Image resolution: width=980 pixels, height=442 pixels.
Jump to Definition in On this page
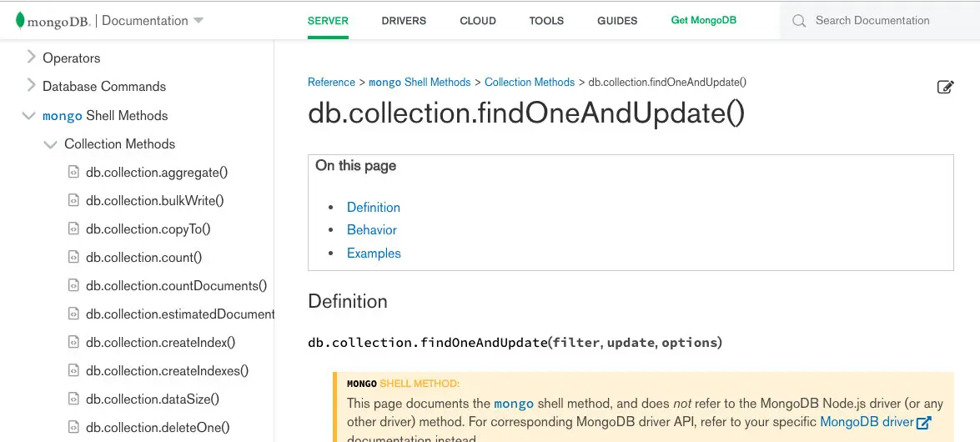pos(373,207)
